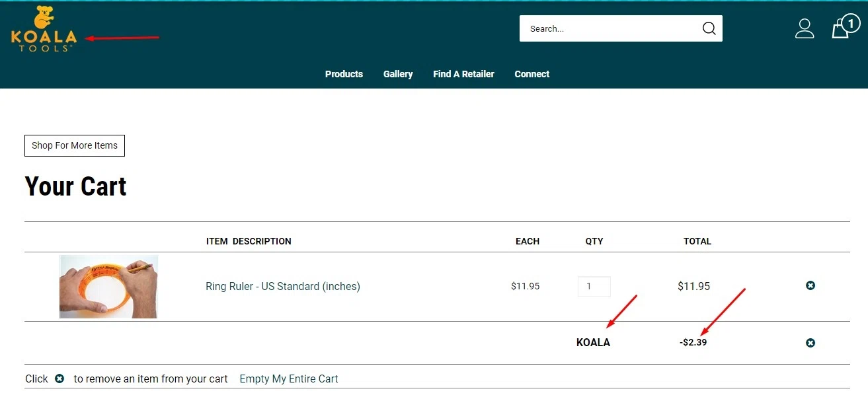Click the KOALA coupon code label

coord(594,343)
